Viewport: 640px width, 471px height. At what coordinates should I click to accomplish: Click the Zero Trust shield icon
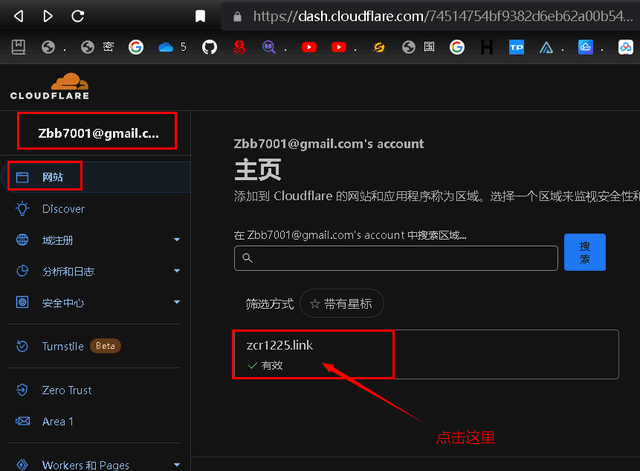22,390
